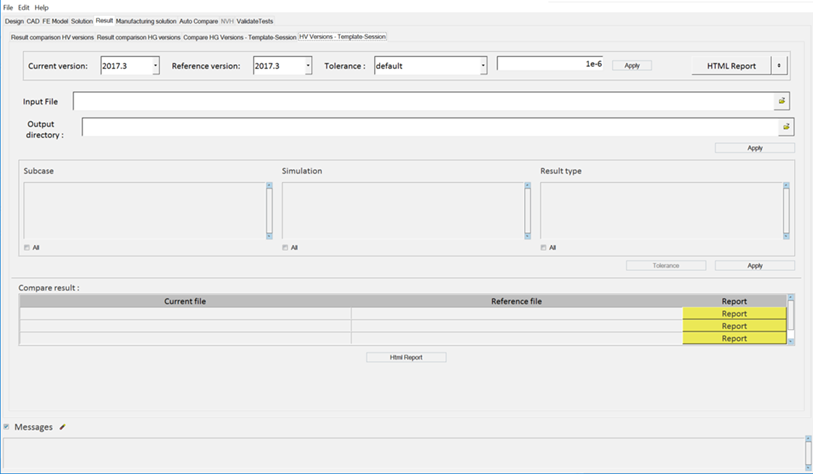Select the Result comparison HG versions tab
The width and height of the screenshot is (813, 474).
[x=138, y=37]
